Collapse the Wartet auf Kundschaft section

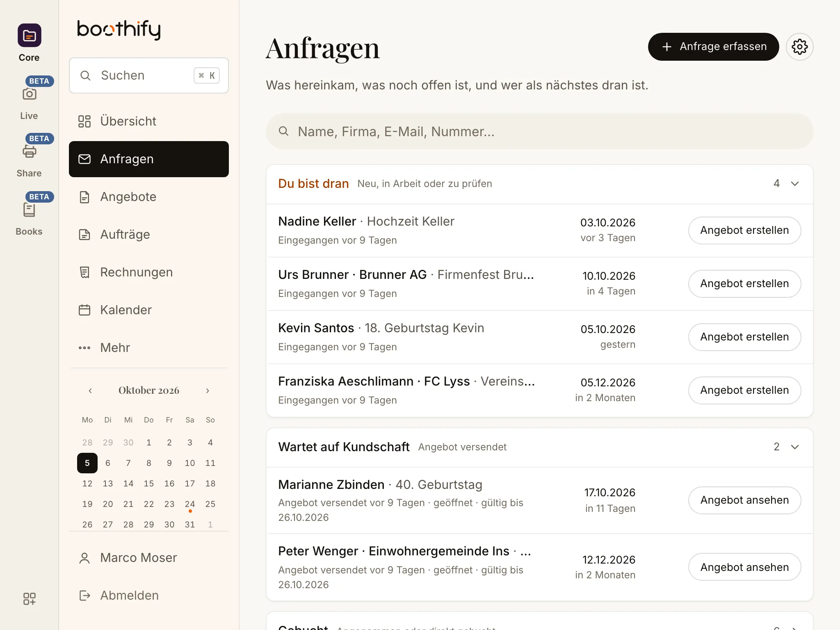[x=795, y=447]
